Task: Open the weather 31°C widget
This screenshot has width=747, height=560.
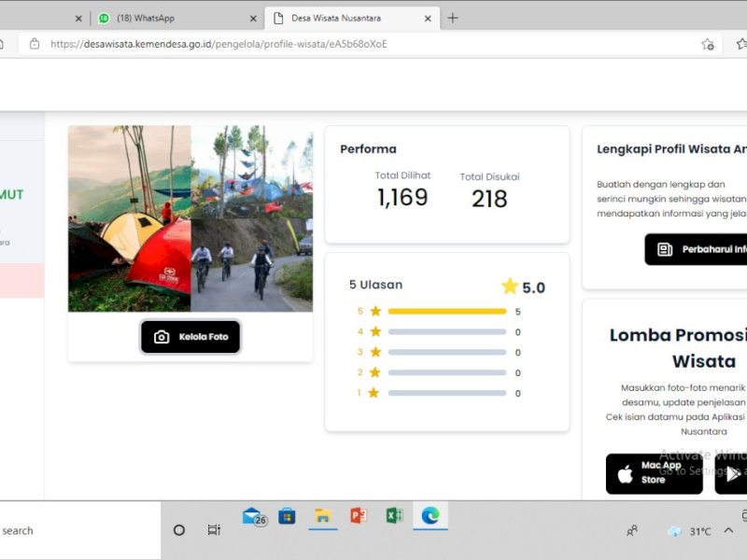Action: 689,531
